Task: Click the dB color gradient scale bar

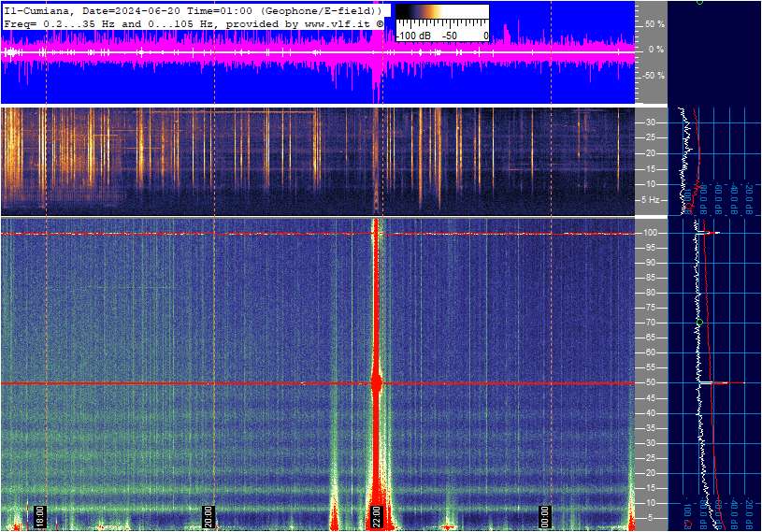Action: pos(441,16)
